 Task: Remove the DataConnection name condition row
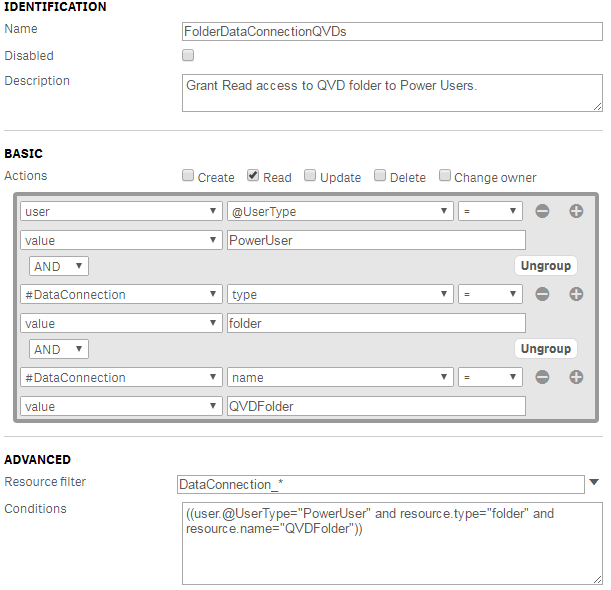[x=543, y=377]
